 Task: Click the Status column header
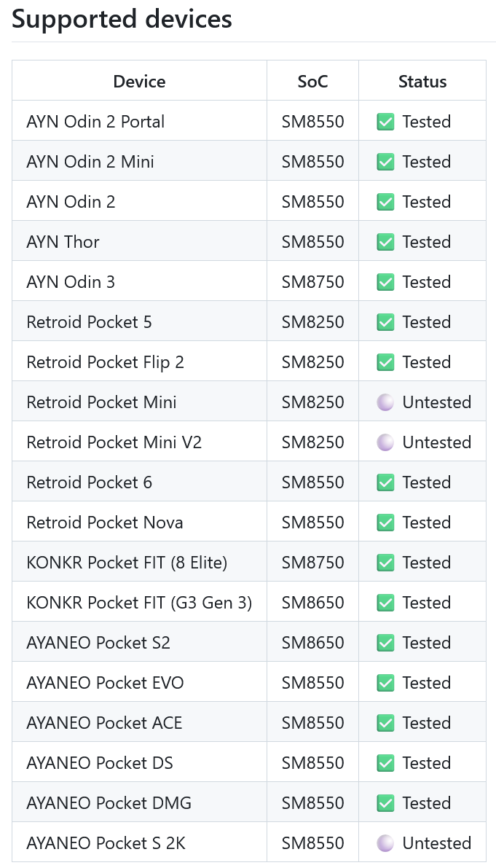[x=422, y=82]
